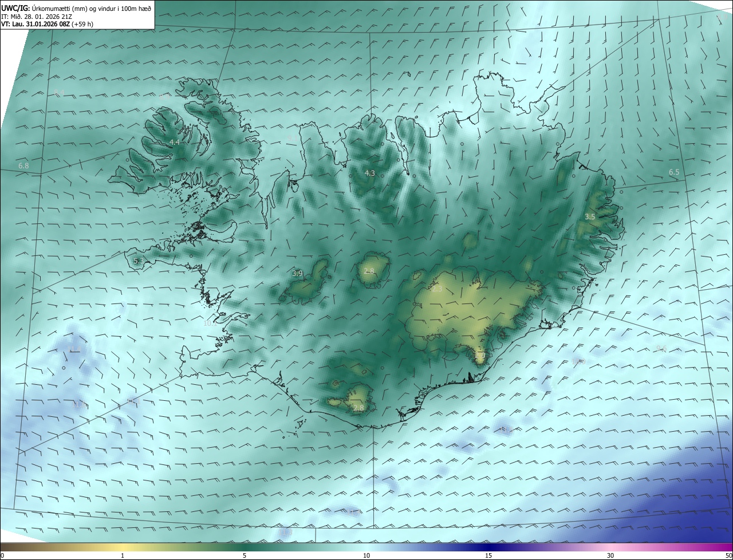The image size is (733, 560).
Task: Click the colorbar tick label 50
Action: coord(728,556)
